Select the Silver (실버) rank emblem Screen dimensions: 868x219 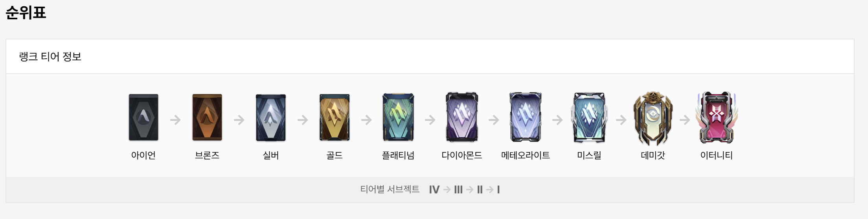coord(271,117)
